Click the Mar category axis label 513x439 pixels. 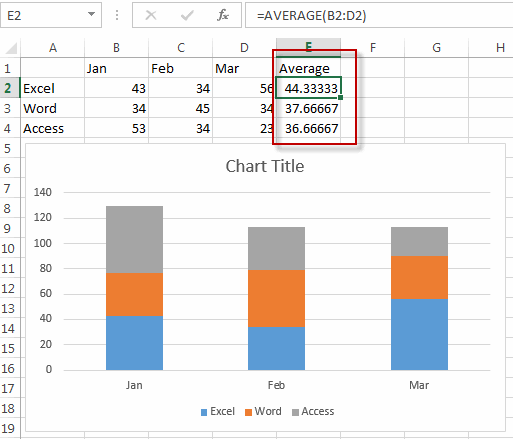pyautogui.click(x=419, y=385)
